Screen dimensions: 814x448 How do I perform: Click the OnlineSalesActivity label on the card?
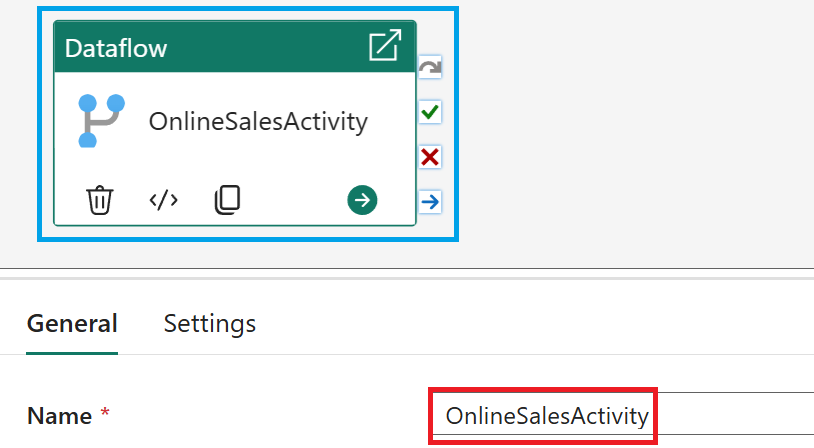pos(258,122)
